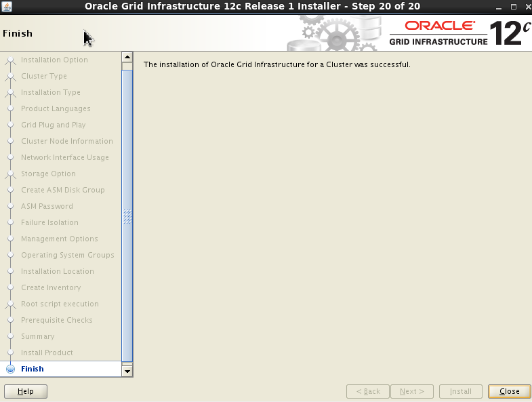This screenshot has height=402, width=532.
Task: Select the Create ASM Disk Group step
Action: [x=63, y=190]
